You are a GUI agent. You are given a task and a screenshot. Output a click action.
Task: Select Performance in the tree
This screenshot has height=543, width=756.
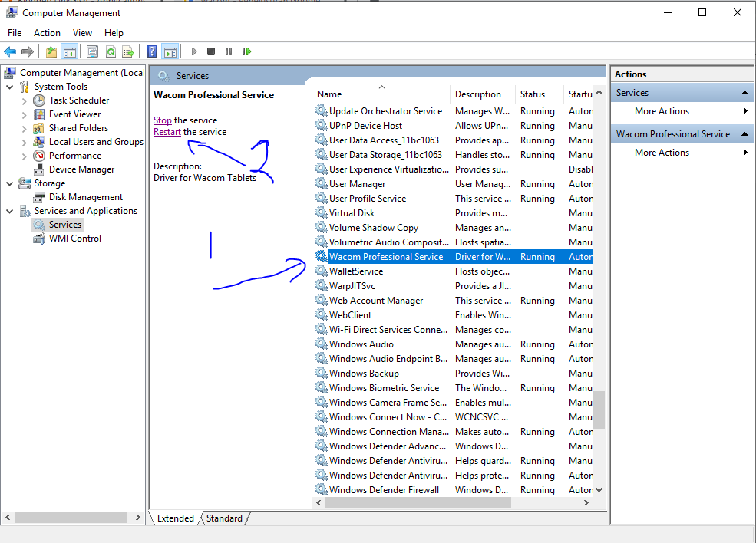[75, 156]
